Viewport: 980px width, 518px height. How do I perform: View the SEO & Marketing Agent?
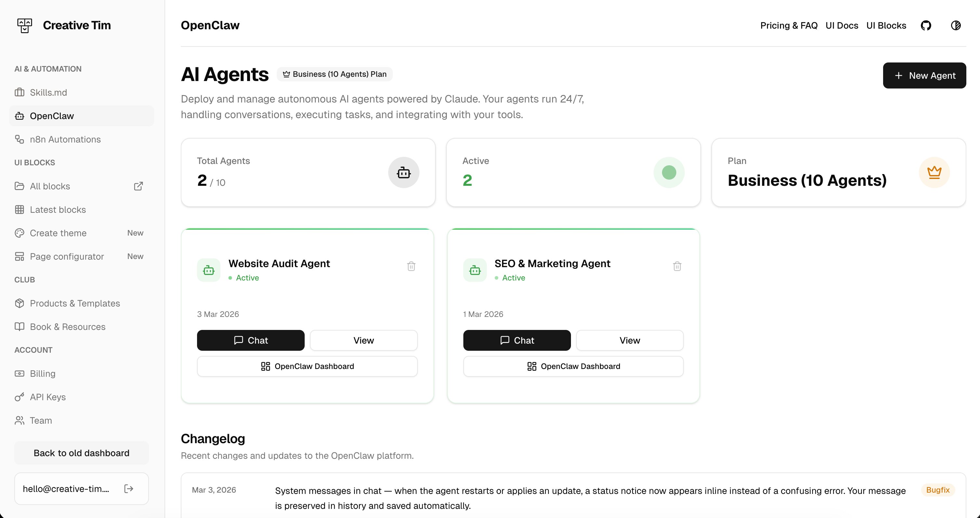point(629,340)
